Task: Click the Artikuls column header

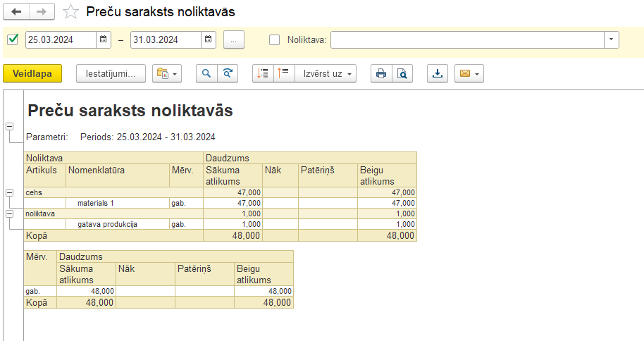Action: click(45, 175)
